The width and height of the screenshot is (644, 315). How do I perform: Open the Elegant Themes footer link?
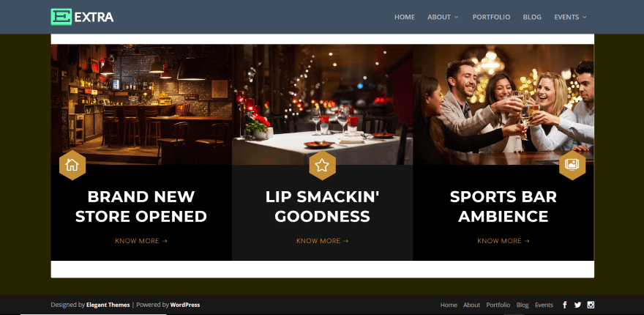[x=108, y=305]
